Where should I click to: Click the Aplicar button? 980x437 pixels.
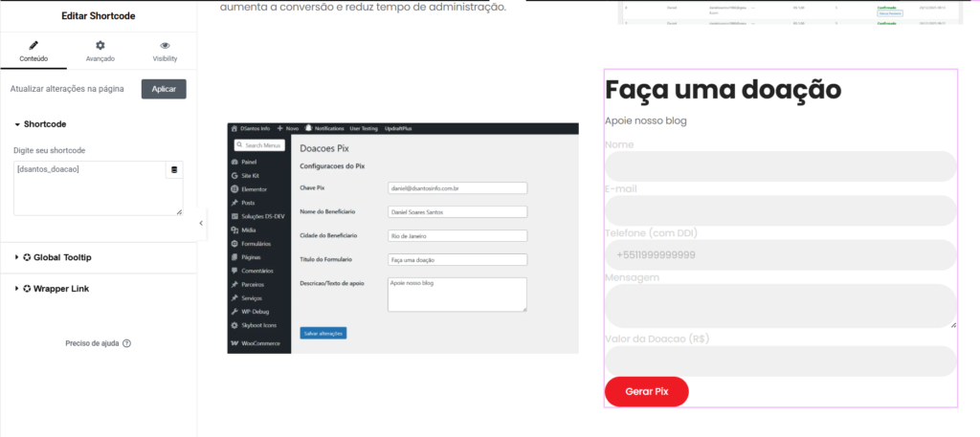164,89
